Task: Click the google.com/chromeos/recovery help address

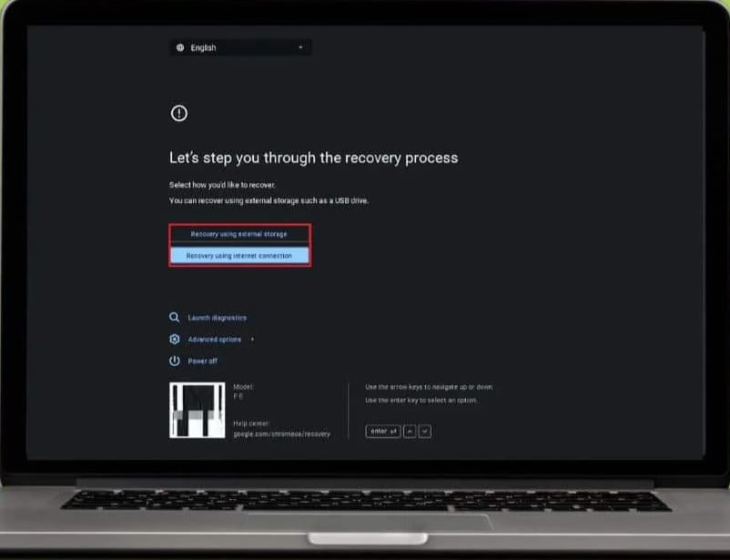Action: [281, 434]
